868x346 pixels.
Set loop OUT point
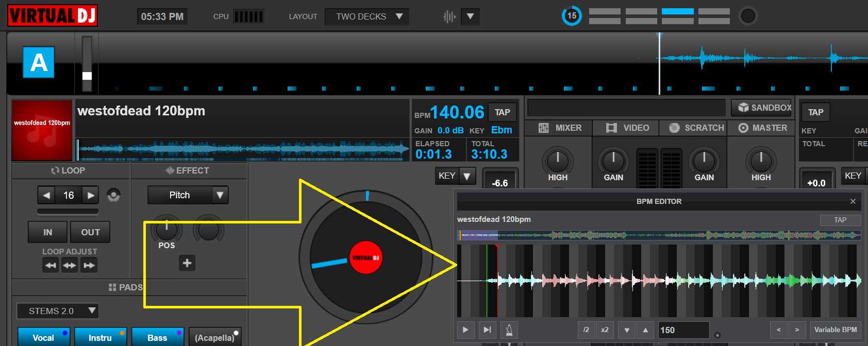(90, 232)
